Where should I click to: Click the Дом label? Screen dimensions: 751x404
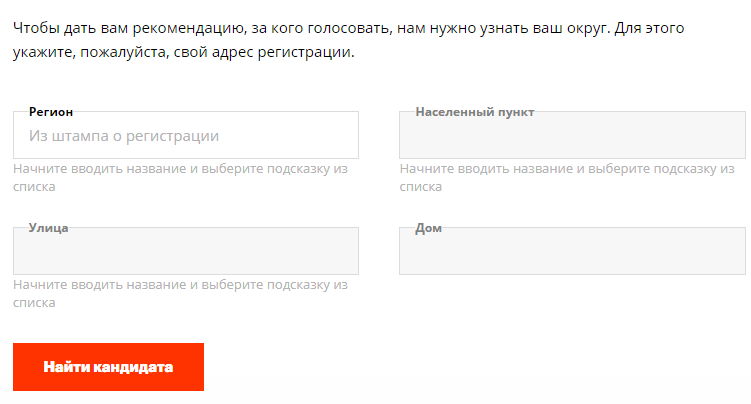click(x=428, y=228)
